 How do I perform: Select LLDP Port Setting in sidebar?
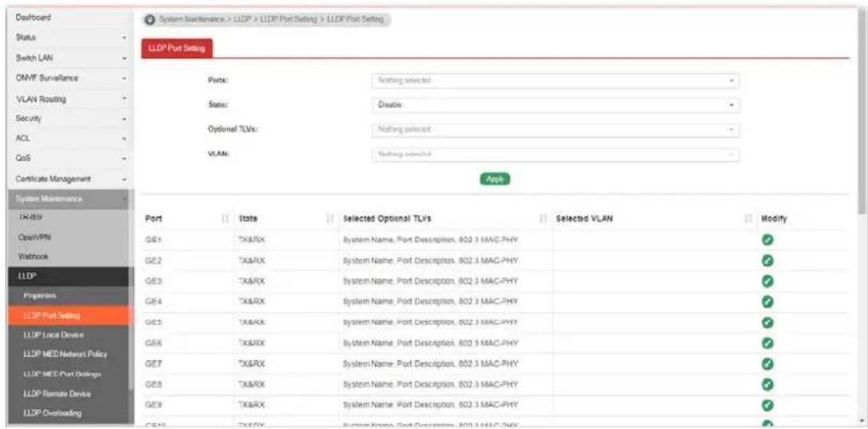point(69,316)
